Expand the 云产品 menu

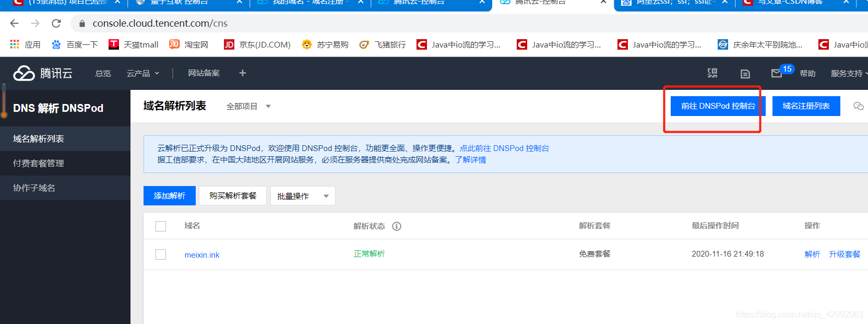tap(142, 73)
